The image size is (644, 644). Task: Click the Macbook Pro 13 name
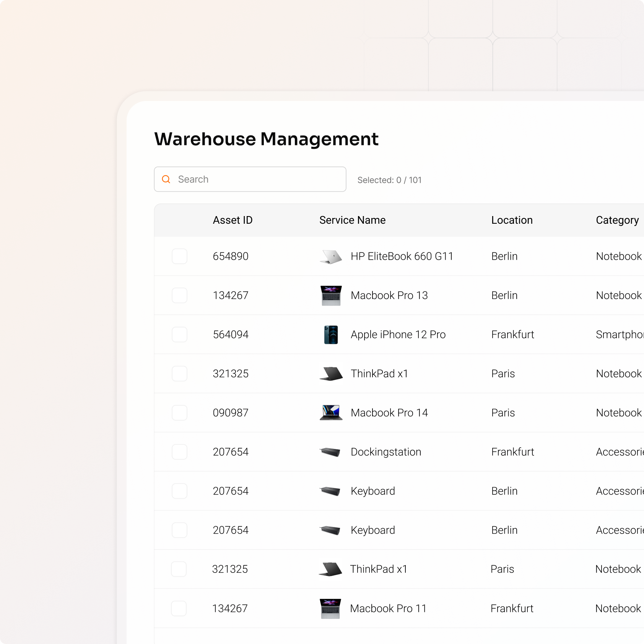pos(389,295)
